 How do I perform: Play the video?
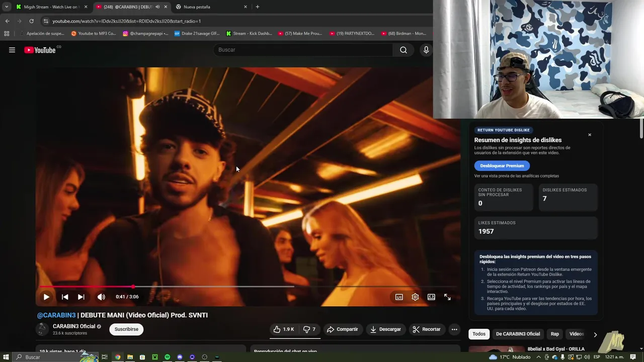46,297
